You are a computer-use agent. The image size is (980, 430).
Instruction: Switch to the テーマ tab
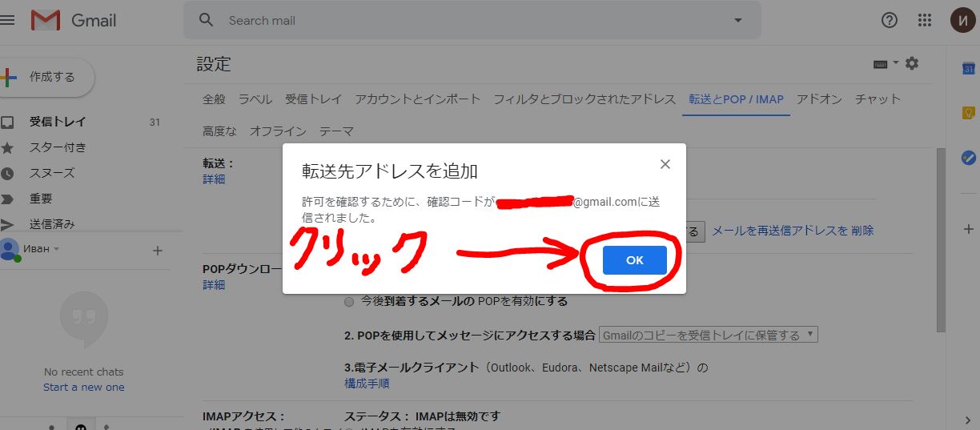[x=336, y=131]
